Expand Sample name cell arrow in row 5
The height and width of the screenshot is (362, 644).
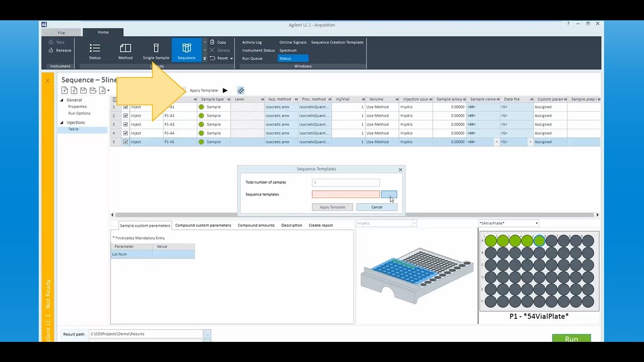(497, 142)
